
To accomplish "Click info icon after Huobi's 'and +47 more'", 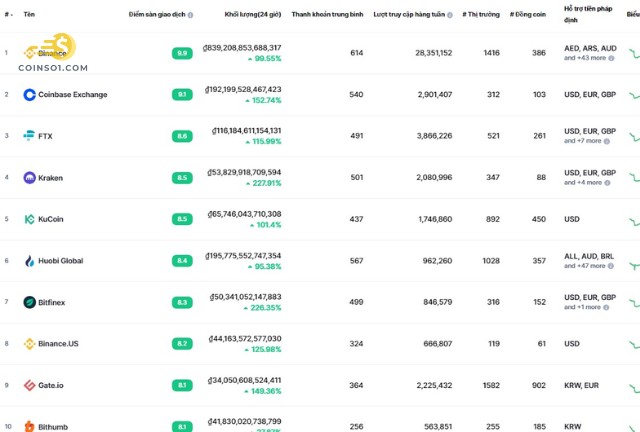I will pyautogui.click(x=611, y=266).
